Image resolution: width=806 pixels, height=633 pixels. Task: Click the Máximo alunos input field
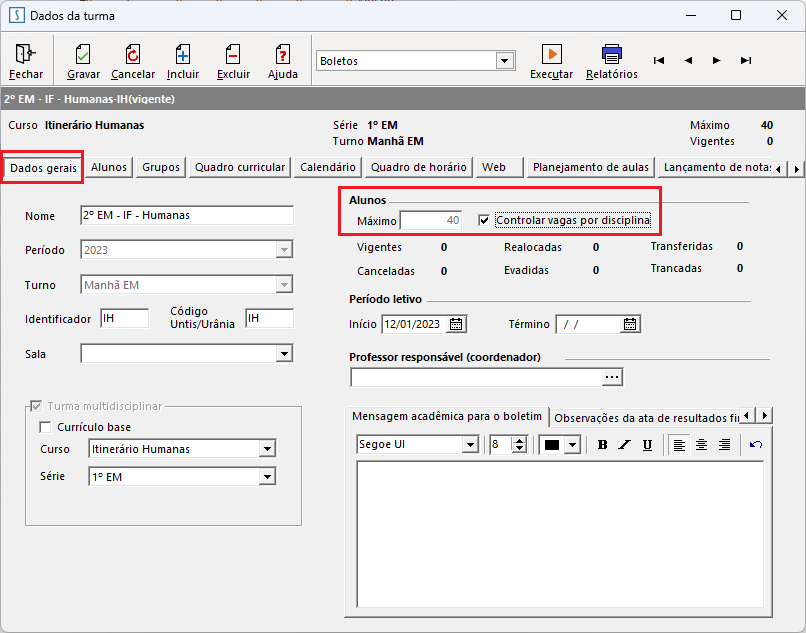pyautogui.click(x=431, y=221)
